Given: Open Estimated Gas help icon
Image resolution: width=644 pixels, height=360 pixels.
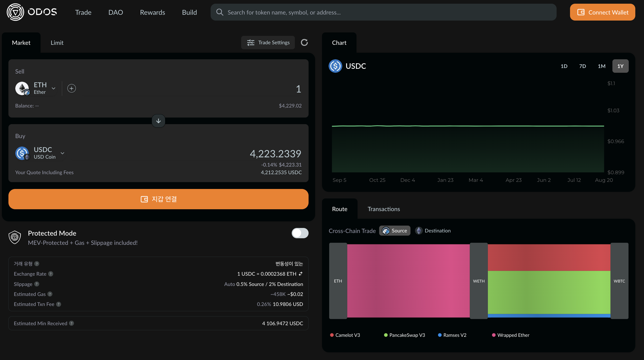Looking at the screenshot, I should [50, 294].
